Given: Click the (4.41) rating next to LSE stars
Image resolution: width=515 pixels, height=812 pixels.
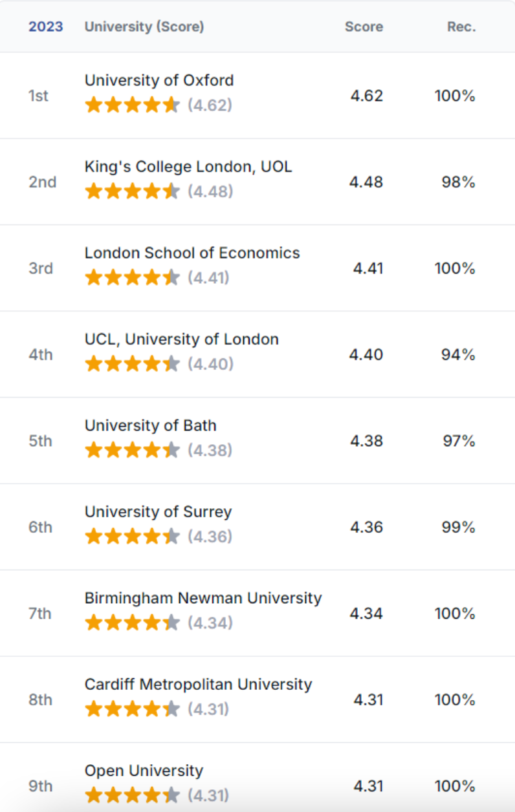Looking at the screenshot, I should pos(209,278).
